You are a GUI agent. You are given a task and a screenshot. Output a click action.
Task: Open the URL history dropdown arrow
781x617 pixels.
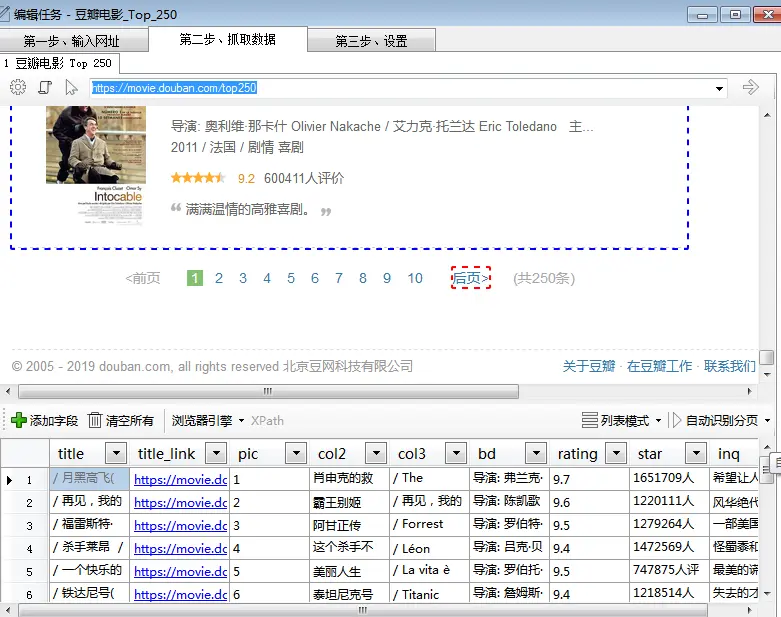pos(719,89)
